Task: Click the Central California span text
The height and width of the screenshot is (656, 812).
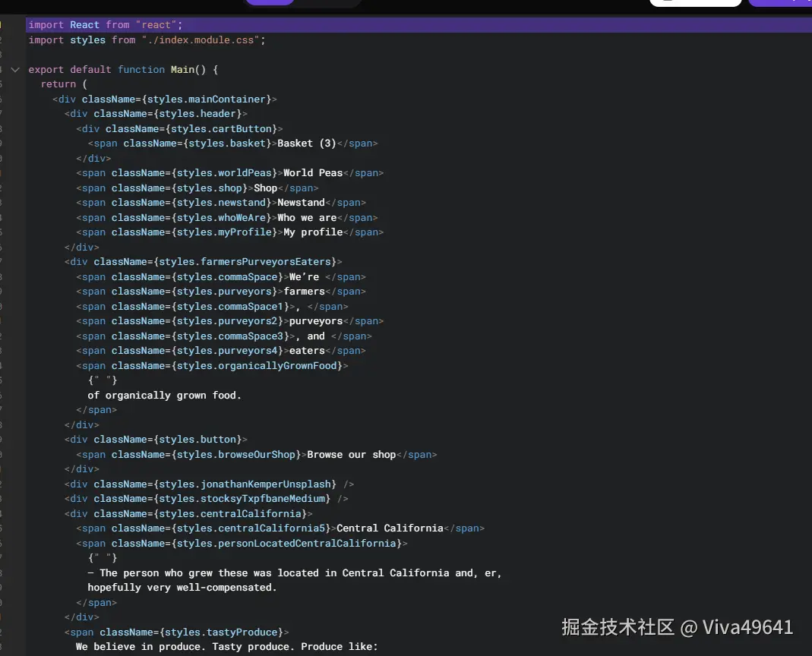Action: pyautogui.click(x=390, y=528)
